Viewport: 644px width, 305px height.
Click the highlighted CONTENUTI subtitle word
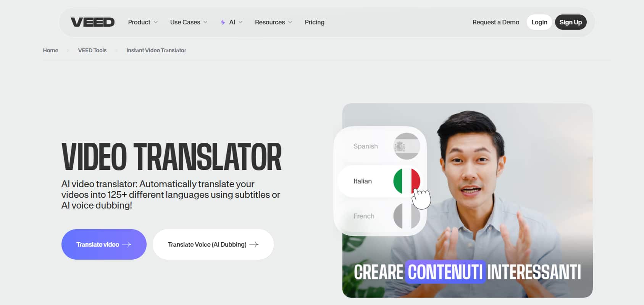tap(445, 272)
